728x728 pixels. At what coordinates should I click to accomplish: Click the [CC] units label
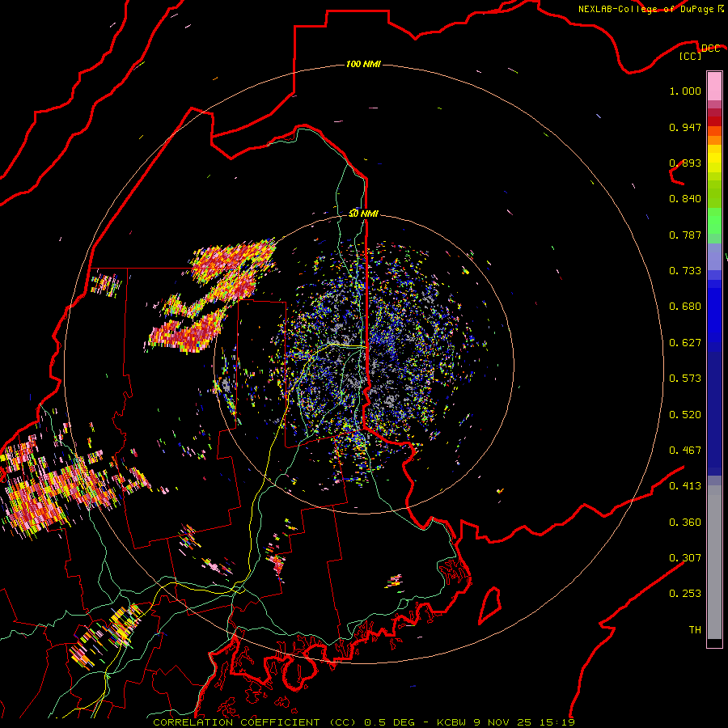[x=691, y=56]
